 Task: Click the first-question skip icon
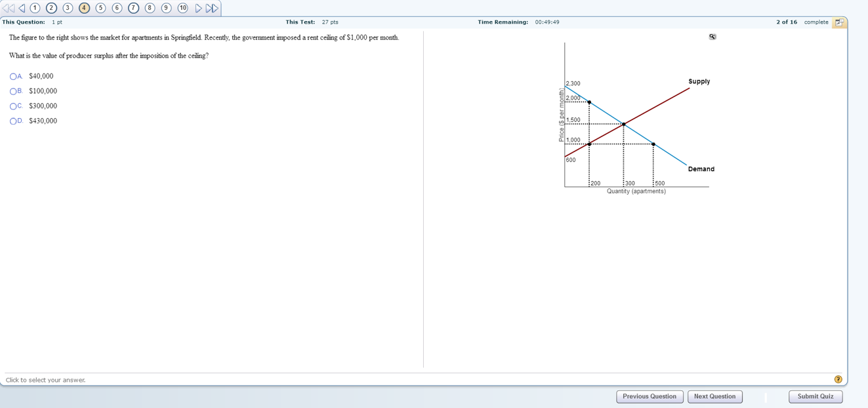pyautogui.click(x=7, y=7)
